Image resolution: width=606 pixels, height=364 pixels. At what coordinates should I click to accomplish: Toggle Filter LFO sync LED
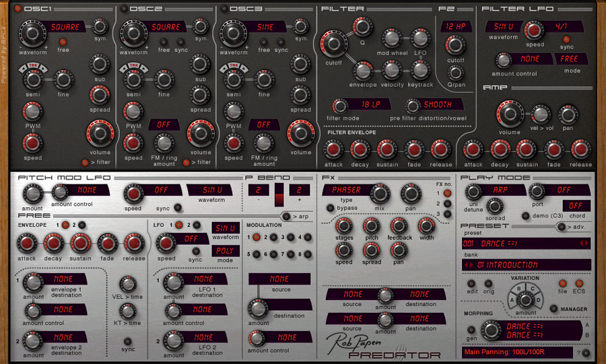(566, 40)
